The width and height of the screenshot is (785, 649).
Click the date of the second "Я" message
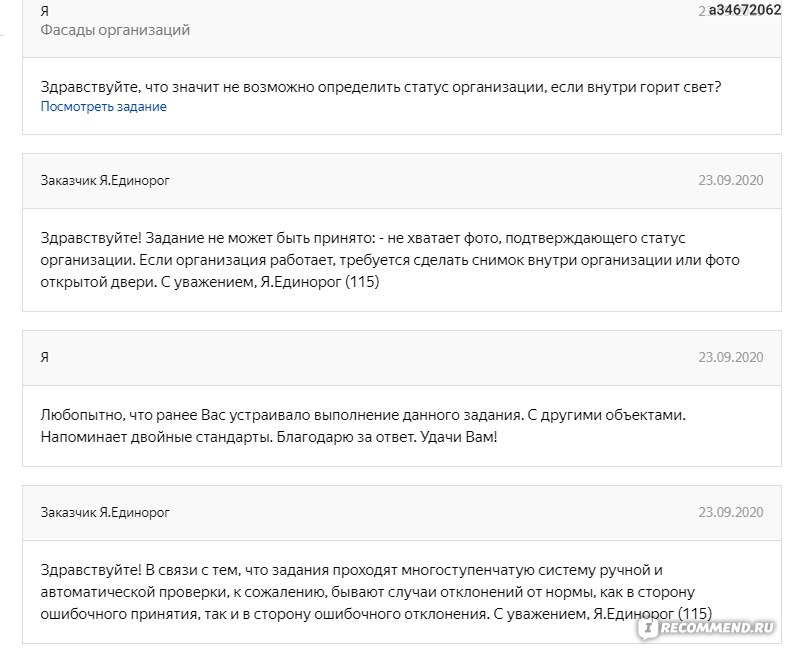730,357
